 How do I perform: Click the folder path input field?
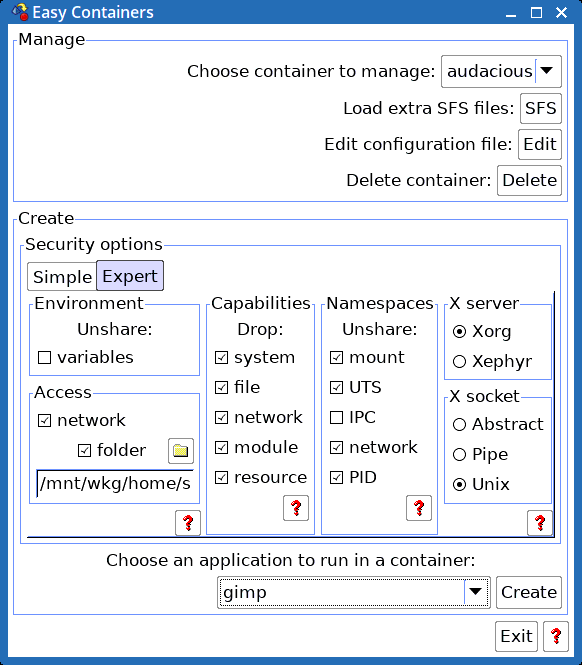pyautogui.click(x=115, y=483)
